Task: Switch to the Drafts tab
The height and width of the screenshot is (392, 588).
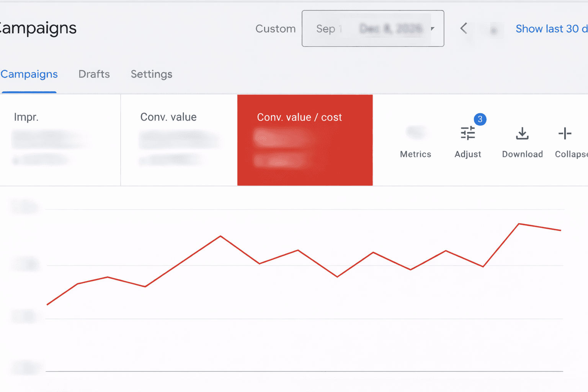Action: point(94,74)
